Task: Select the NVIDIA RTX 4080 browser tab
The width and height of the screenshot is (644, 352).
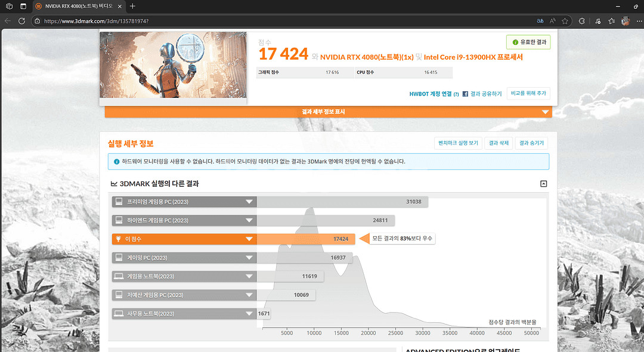Action: (79, 7)
